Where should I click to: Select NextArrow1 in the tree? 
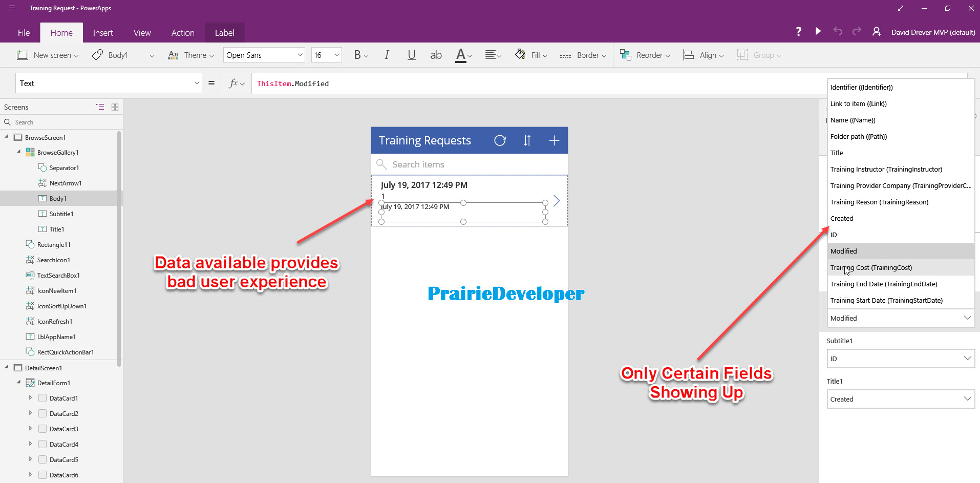pos(65,183)
